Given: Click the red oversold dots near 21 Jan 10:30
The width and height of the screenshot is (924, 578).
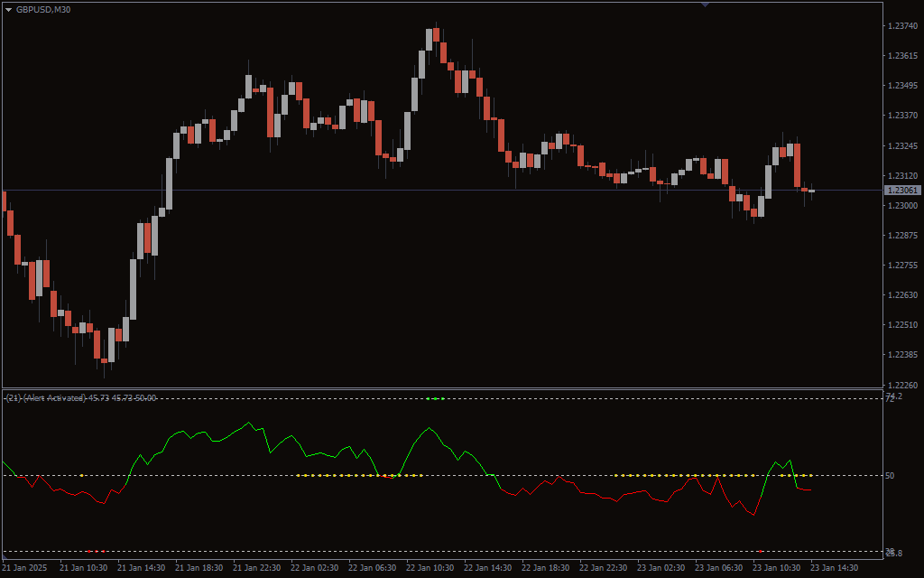Looking at the screenshot, I should (96, 550).
